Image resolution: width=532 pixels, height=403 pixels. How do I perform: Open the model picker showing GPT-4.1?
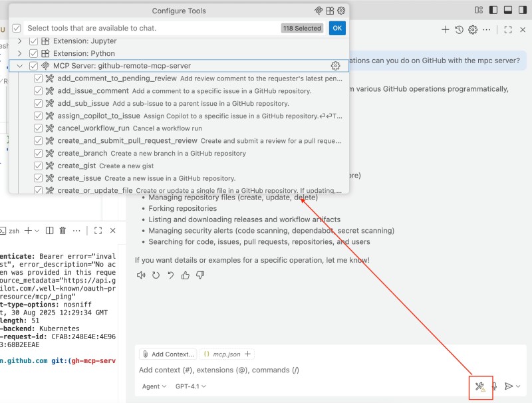191,386
